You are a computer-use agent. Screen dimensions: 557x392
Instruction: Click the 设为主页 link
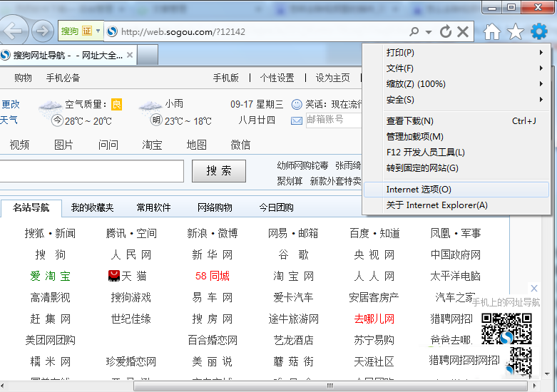(x=333, y=78)
